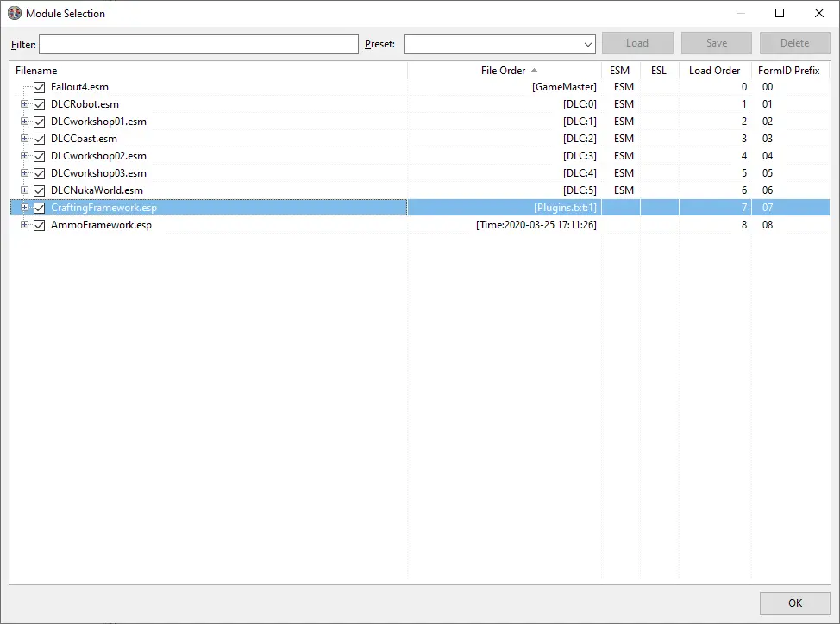This screenshot has height=624, width=840.
Task: Expand the DLCRobot.esm tree node
Action: 25,103
